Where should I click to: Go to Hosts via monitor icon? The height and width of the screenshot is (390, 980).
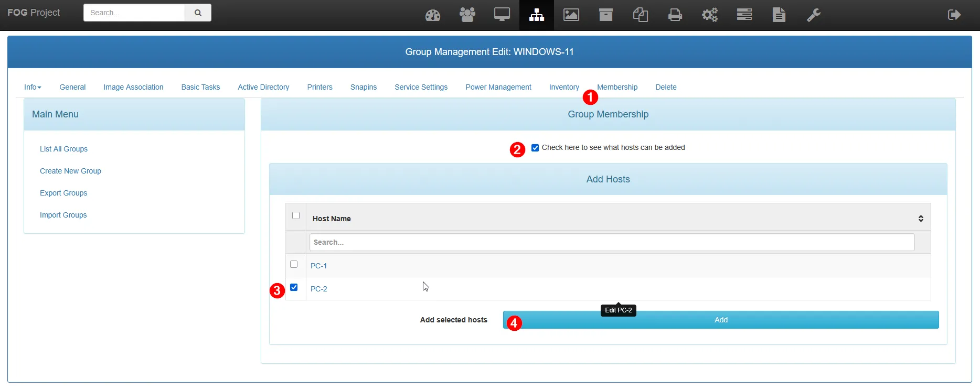(x=502, y=15)
